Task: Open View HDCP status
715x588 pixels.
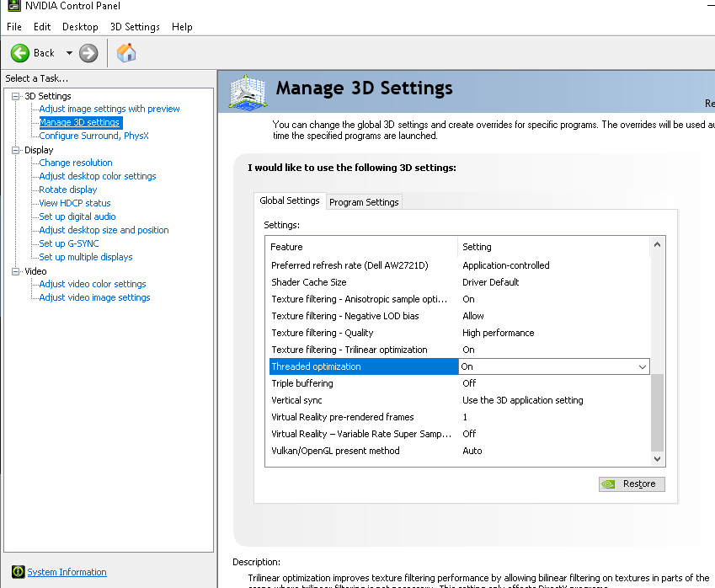Action: click(75, 203)
